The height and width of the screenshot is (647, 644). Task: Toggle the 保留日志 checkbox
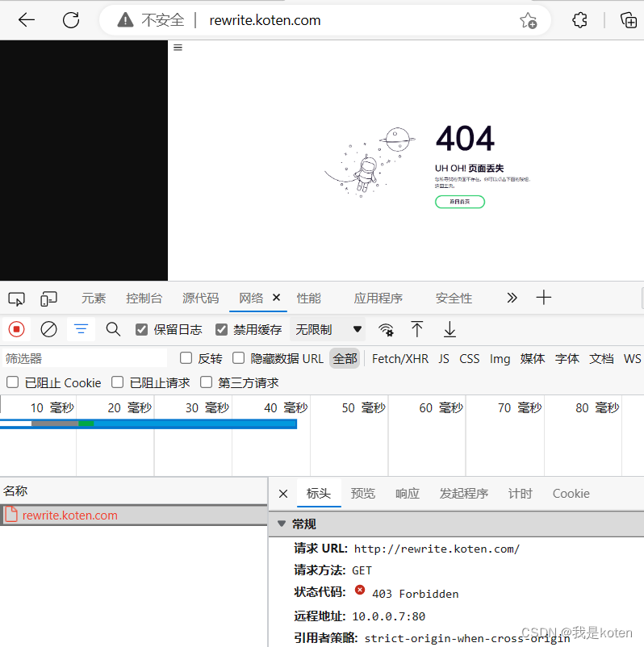(141, 329)
